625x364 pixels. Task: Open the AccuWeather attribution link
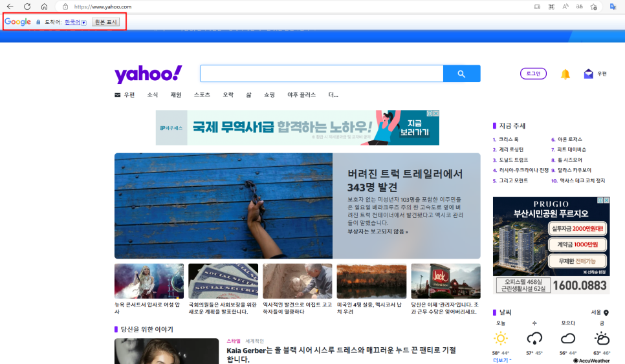[591, 361]
